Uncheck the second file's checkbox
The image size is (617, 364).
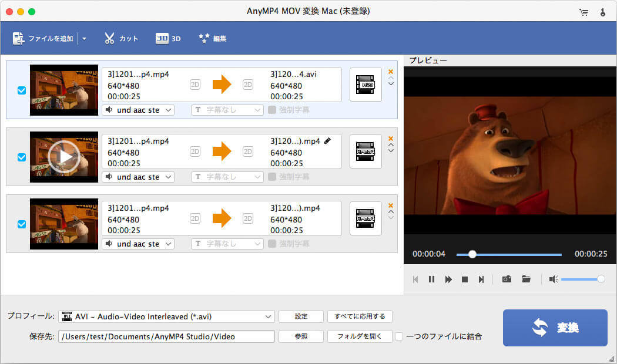tap(22, 157)
